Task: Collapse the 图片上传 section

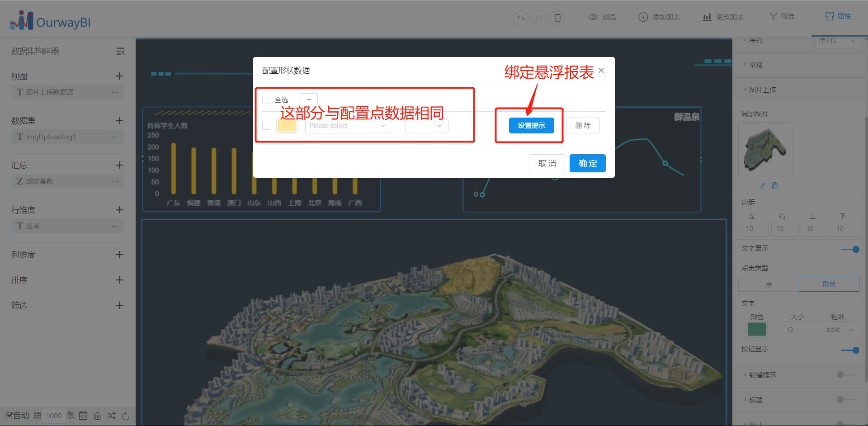Action: (x=759, y=90)
